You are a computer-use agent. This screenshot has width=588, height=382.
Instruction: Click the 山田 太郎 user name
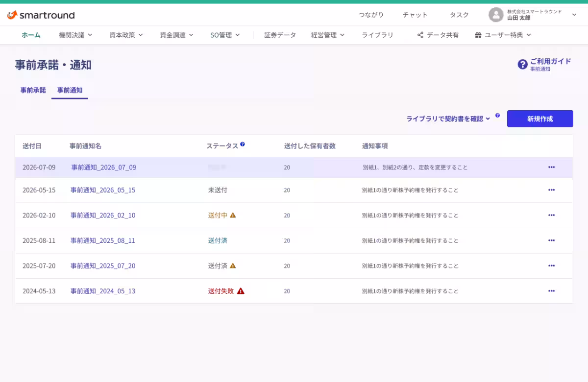pyautogui.click(x=518, y=18)
